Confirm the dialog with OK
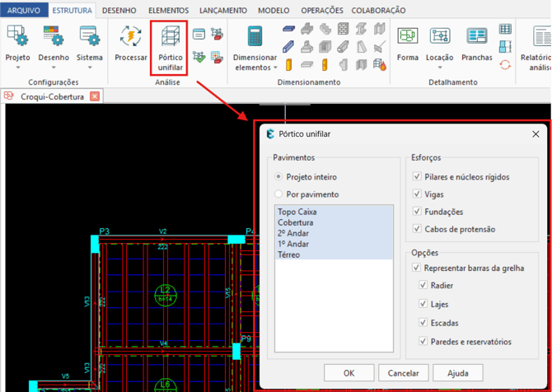552x392 pixels. tap(349, 373)
